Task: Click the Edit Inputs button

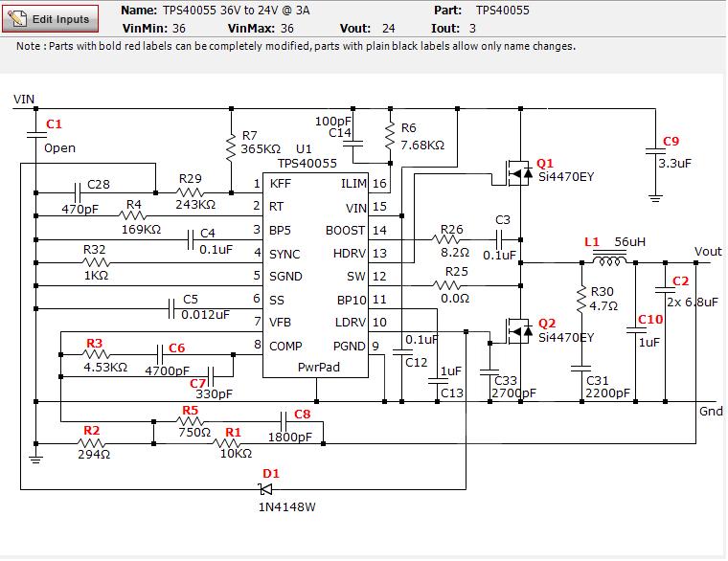Action: click(x=50, y=19)
